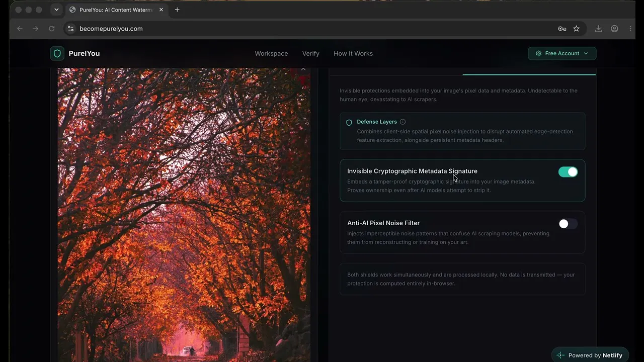The width and height of the screenshot is (644, 362).
Task: Open a new browser tab
Action: [177, 10]
